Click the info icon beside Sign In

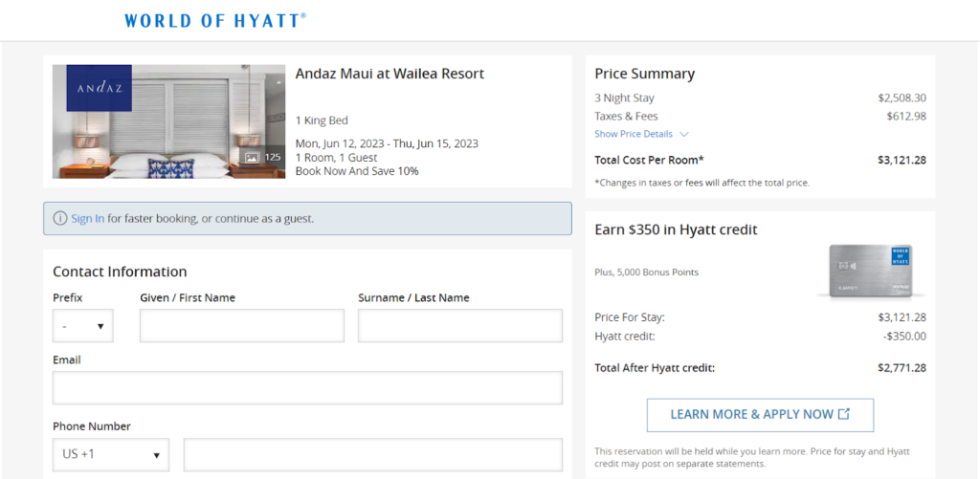tap(60, 218)
